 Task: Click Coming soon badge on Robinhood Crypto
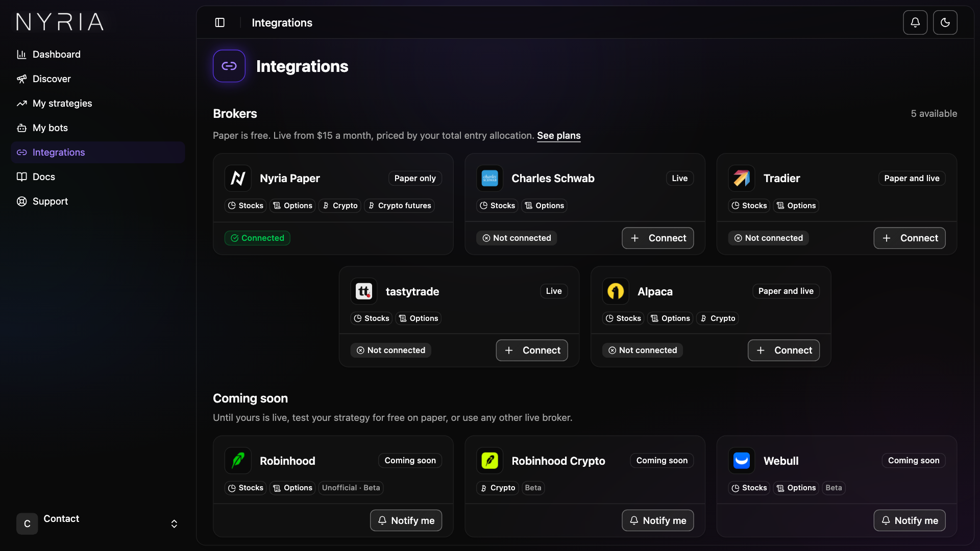pos(661,460)
